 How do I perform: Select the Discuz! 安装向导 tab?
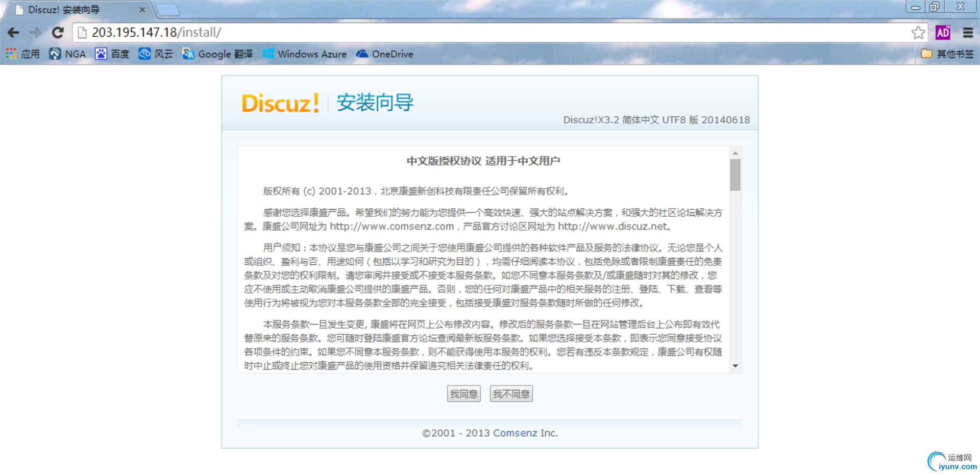pyautogui.click(x=77, y=10)
